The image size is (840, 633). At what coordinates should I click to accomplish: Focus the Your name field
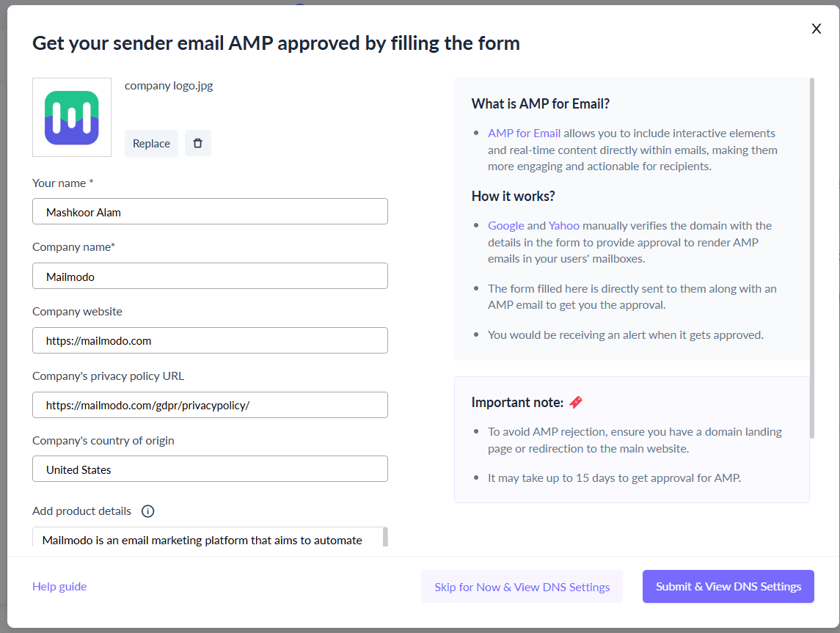[210, 211]
